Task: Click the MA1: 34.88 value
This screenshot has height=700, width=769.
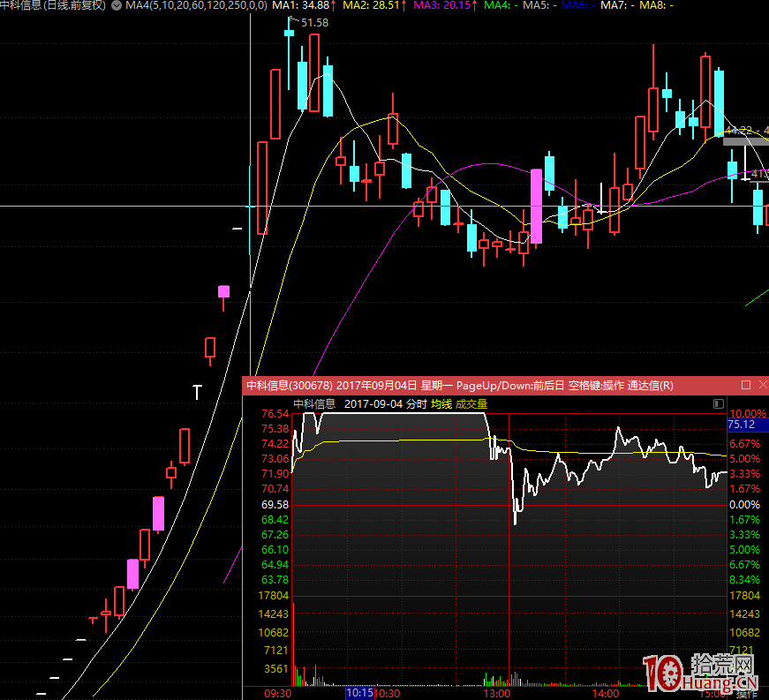Action: pyautogui.click(x=304, y=5)
